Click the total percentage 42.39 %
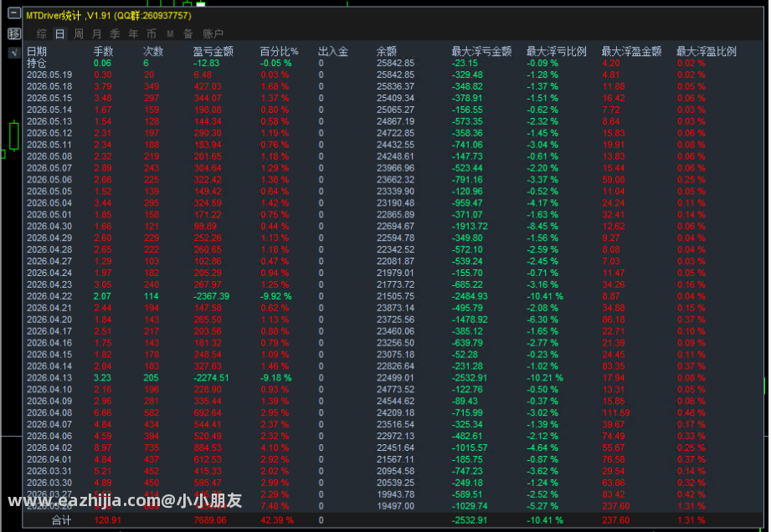The image size is (771, 532). click(277, 520)
